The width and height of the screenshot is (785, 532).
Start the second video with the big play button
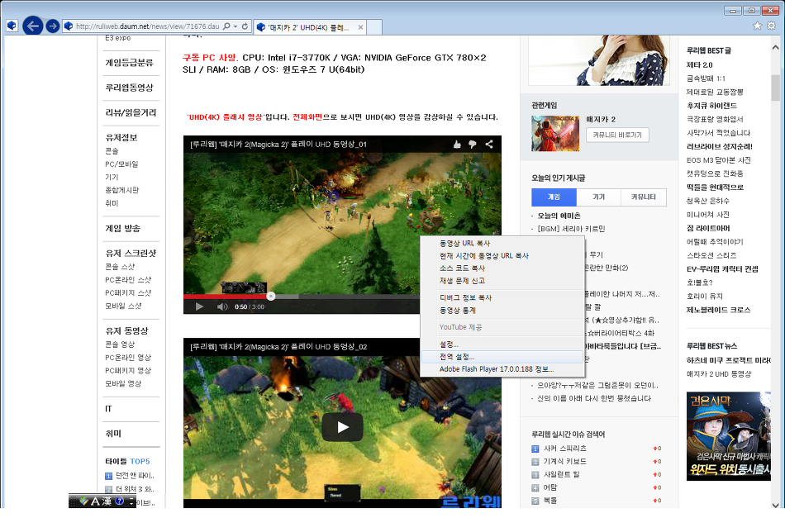342,427
